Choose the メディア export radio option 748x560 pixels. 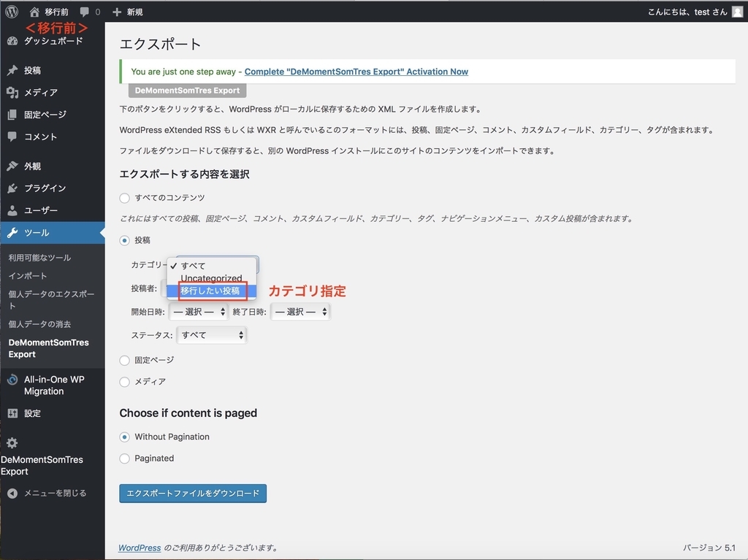(x=123, y=382)
